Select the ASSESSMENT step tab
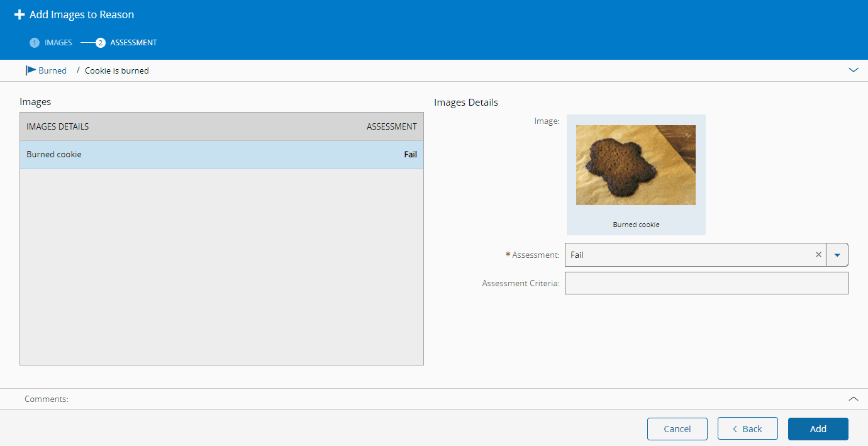The width and height of the screenshot is (868, 446). [133, 43]
